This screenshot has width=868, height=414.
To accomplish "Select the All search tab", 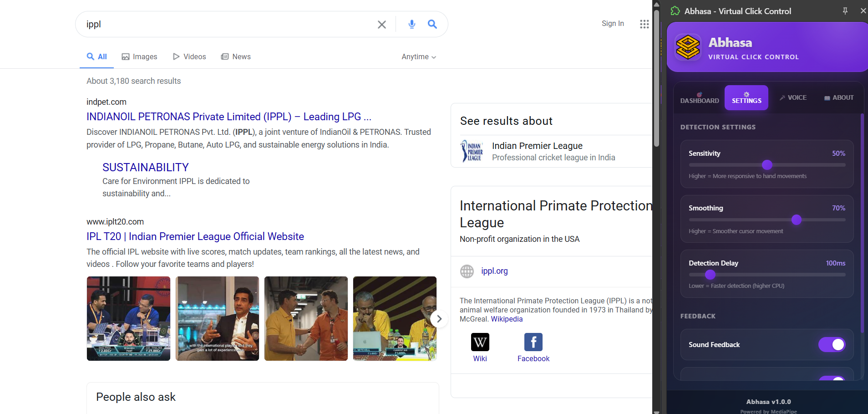I will pos(97,56).
